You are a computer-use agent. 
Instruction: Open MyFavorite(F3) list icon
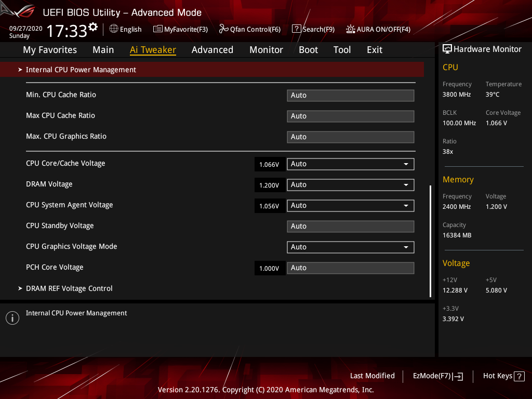click(x=158, y=29)
